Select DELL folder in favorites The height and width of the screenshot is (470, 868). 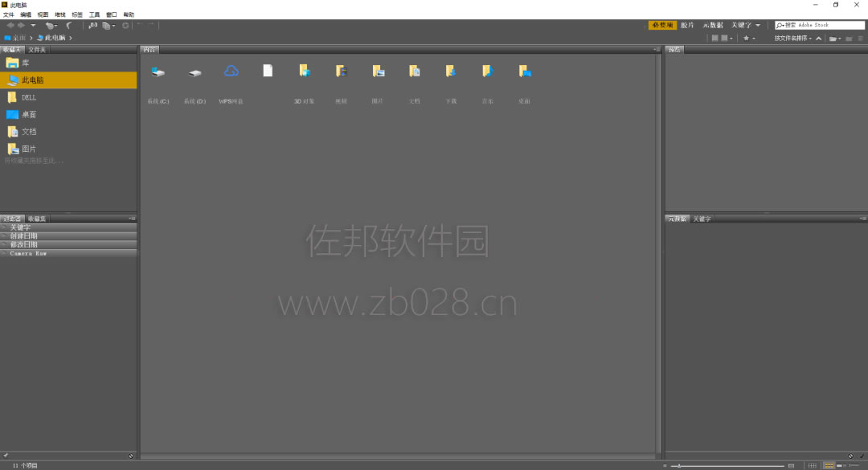click(68, 97)
